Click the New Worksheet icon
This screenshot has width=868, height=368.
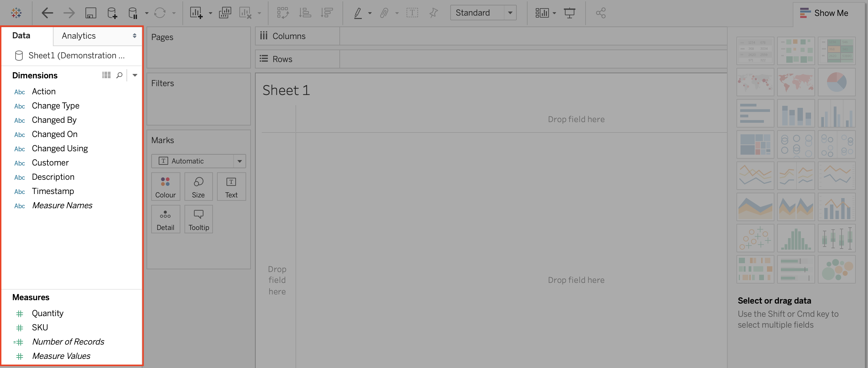pos(196,13)
